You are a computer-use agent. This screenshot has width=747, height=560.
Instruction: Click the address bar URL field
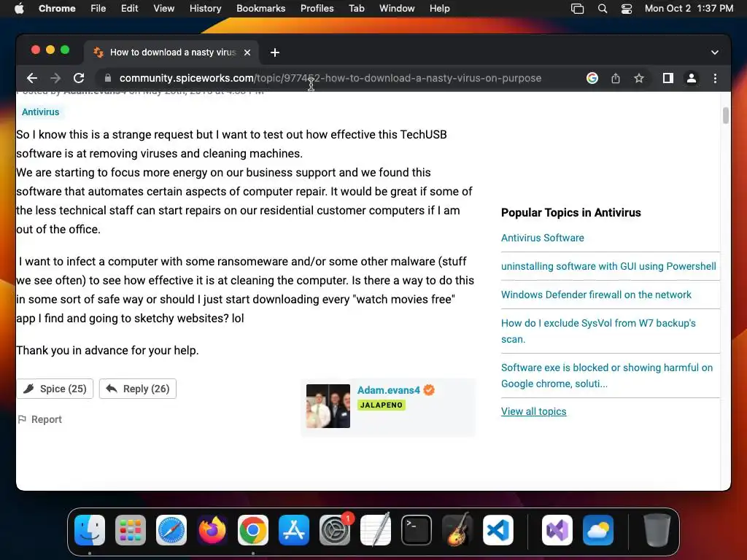pos(330,78)
